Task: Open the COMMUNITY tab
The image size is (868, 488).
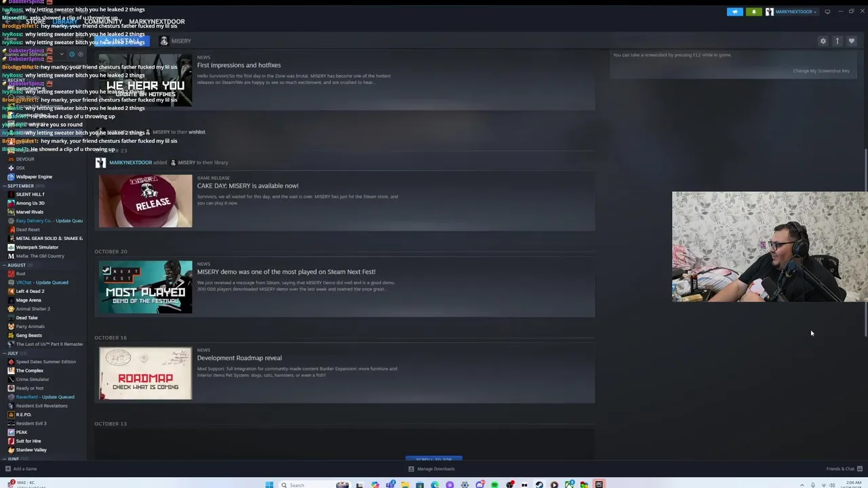Action: click(x=103, y=22)
